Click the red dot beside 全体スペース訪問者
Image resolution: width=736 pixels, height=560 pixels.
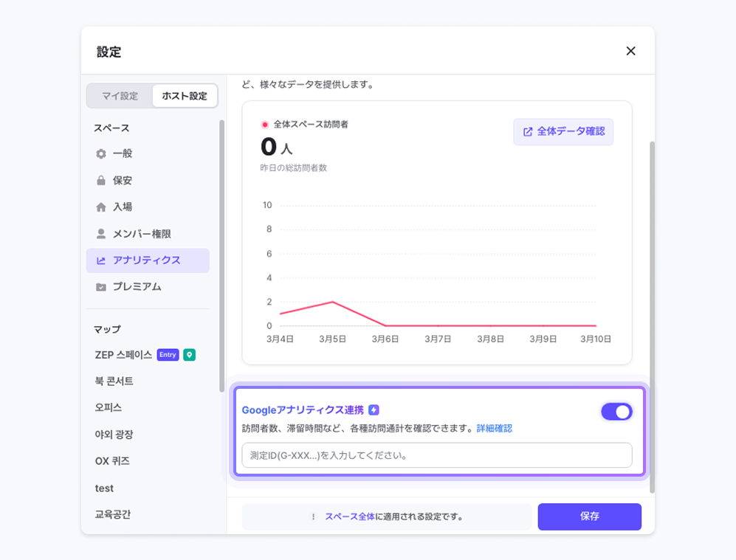point(265,125)
